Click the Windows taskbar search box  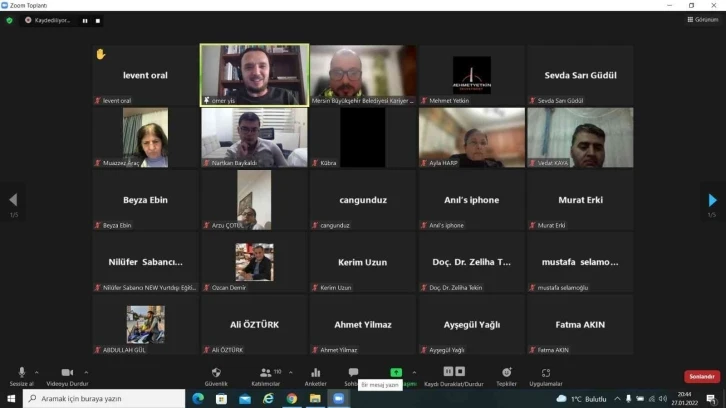pyautogui.click(x=103, y=398)
